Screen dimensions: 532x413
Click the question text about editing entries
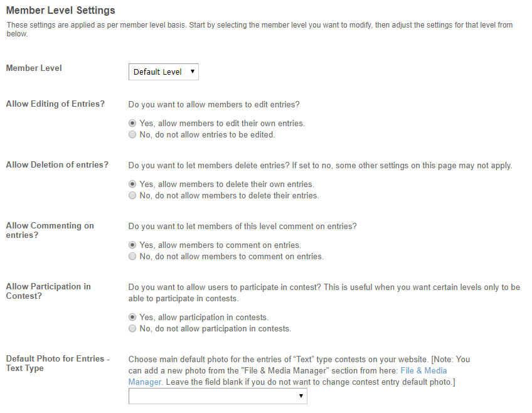click(215, 104)
